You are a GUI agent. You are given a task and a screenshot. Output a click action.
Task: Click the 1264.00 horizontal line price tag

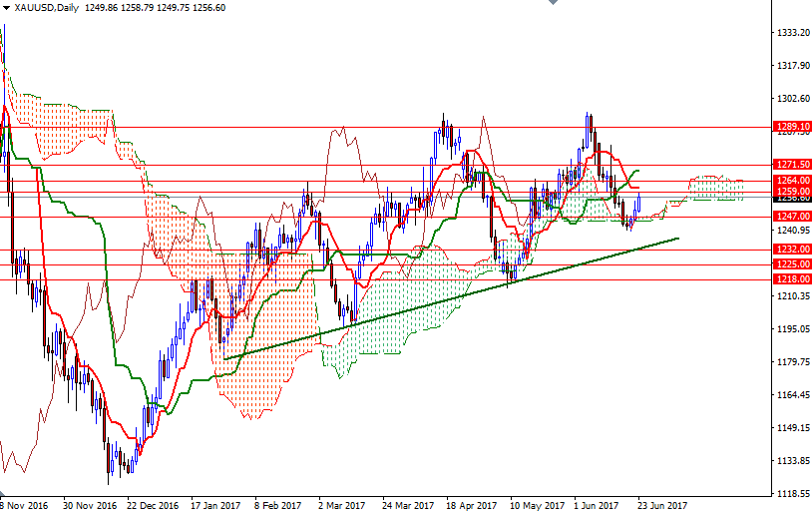(x=791, y=181)
